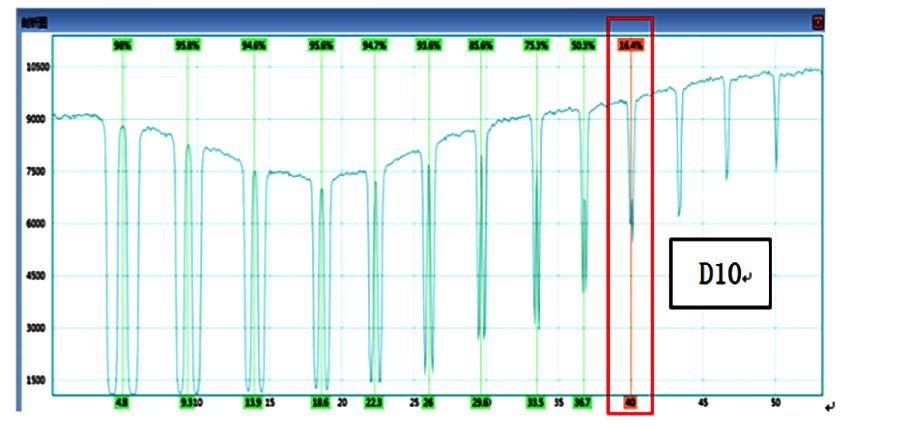Click the 50.3% peak label
Image resolution: width=911 pixels, height=428 pixels.
tap(583, 45)
